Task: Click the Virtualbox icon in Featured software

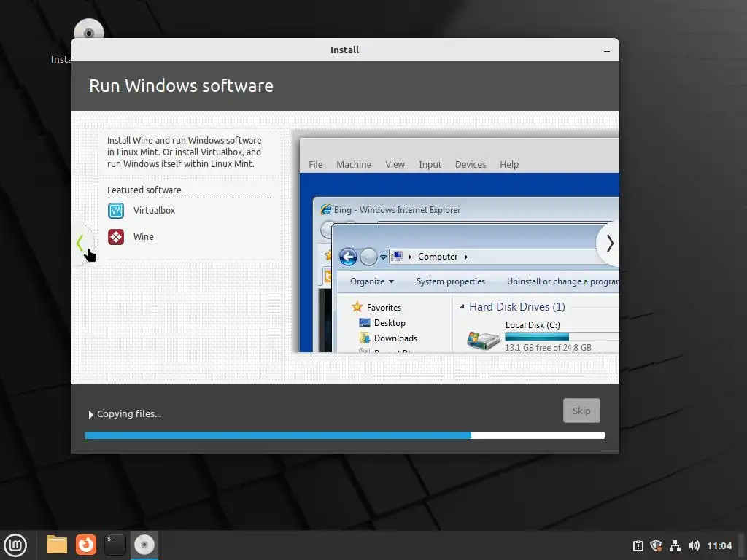Action: click(x=116, y=211)
